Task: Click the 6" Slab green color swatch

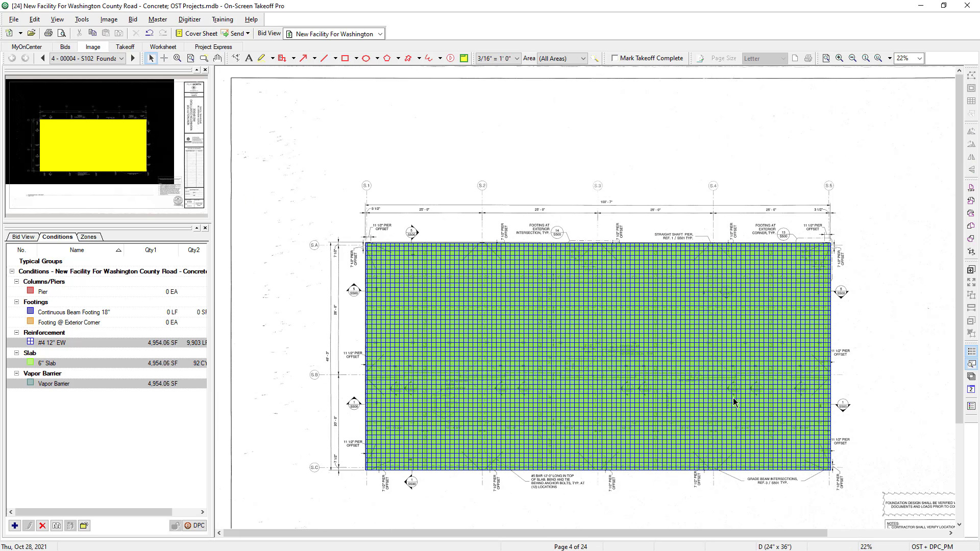Action: pos(30,362)
